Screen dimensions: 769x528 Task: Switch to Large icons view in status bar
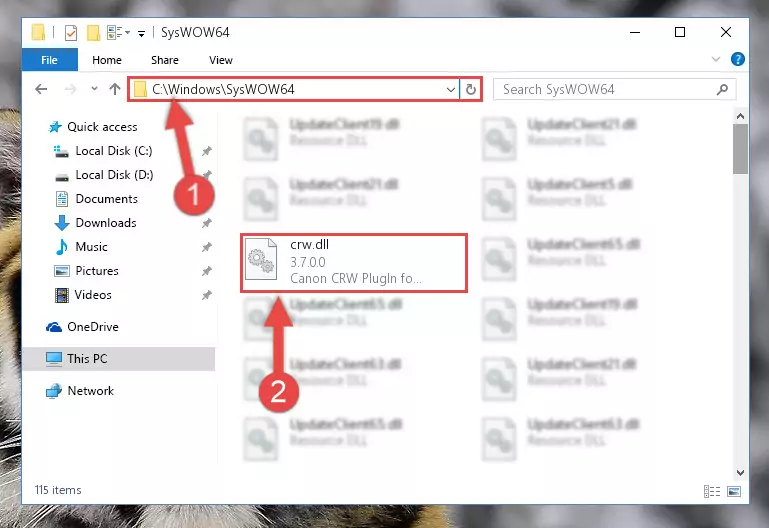(734, 491)
